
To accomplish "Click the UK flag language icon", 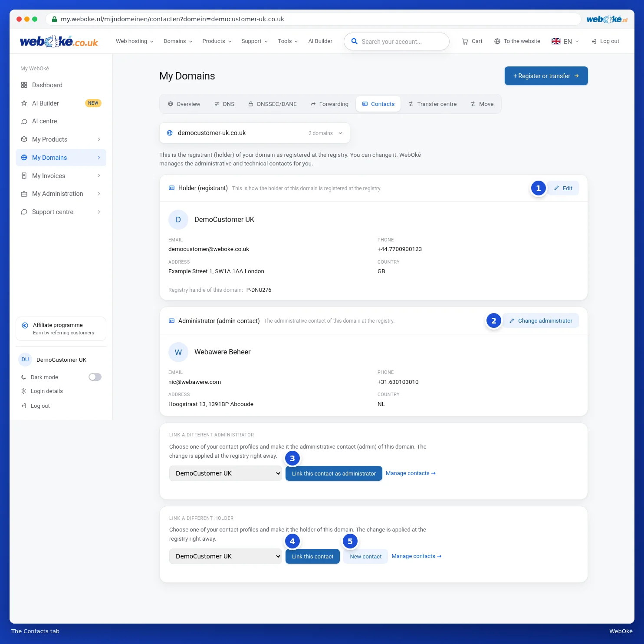I will coord(556,41).
